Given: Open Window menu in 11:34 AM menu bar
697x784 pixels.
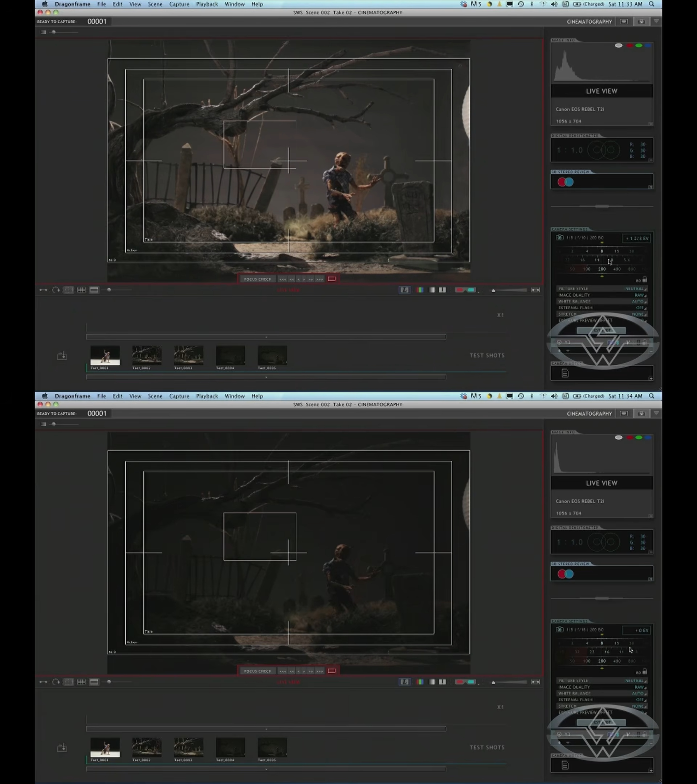Looking at the screenshot, I should [x=234, y=396].
